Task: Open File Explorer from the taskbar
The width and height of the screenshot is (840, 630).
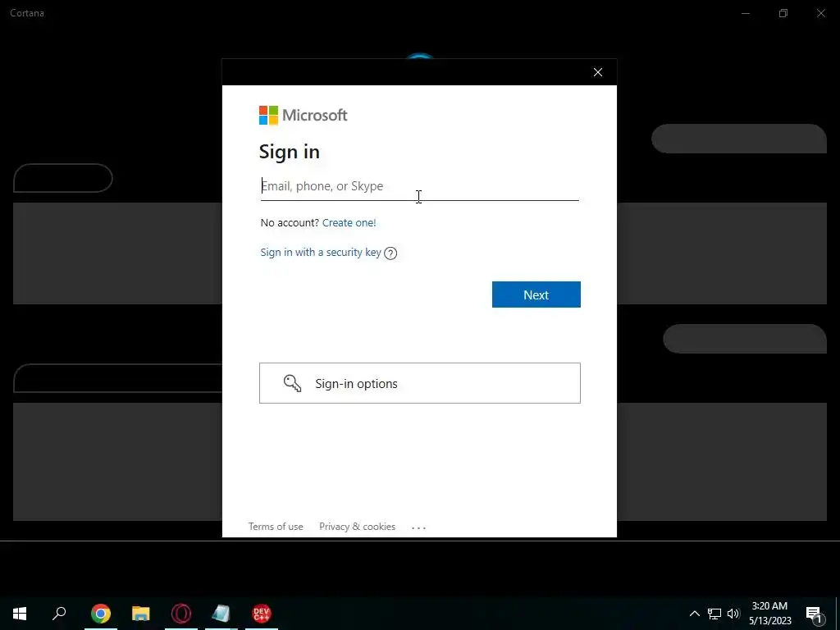Action: (x=141, y=614)
